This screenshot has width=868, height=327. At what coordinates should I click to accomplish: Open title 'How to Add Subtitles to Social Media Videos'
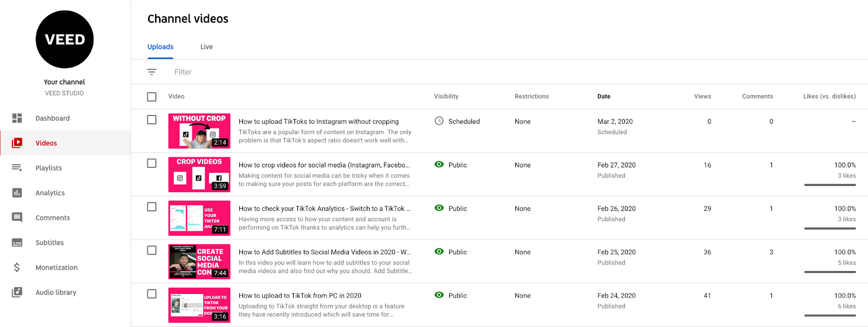coord(324,252)
